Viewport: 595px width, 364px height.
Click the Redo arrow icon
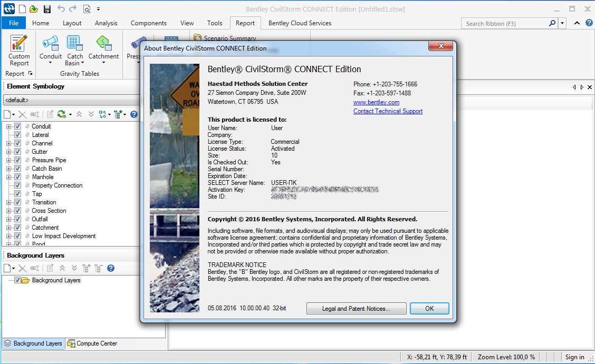73,8
